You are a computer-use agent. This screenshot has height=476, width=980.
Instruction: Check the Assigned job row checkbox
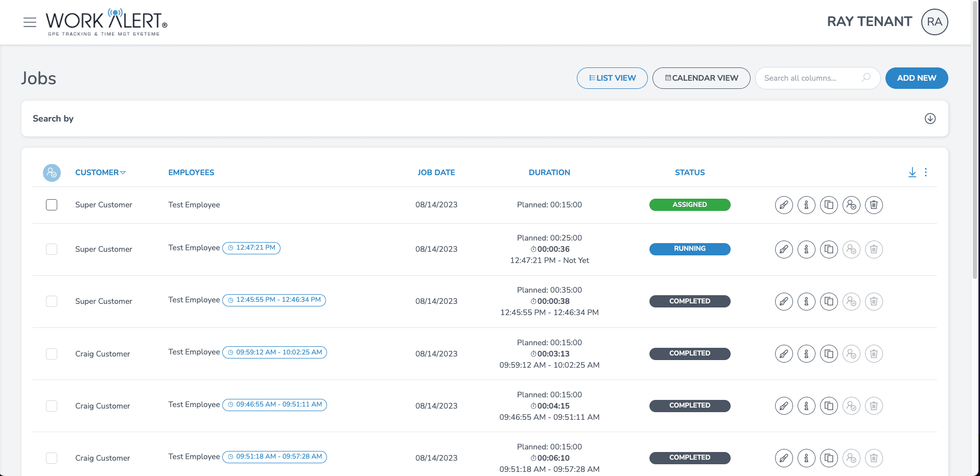coord(52,205)
